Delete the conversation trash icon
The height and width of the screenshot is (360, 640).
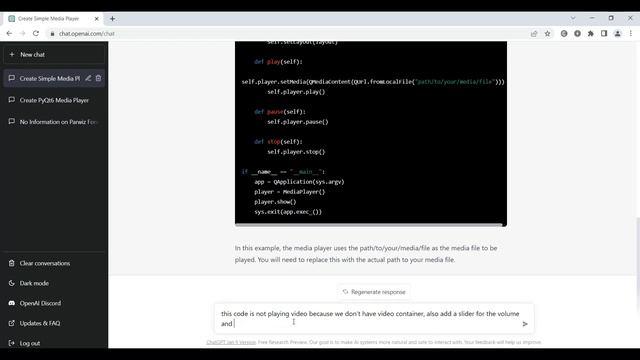point(98,78)
